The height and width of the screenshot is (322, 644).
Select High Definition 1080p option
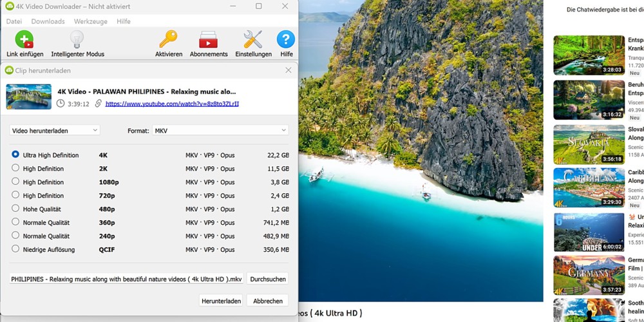(15, 182)
